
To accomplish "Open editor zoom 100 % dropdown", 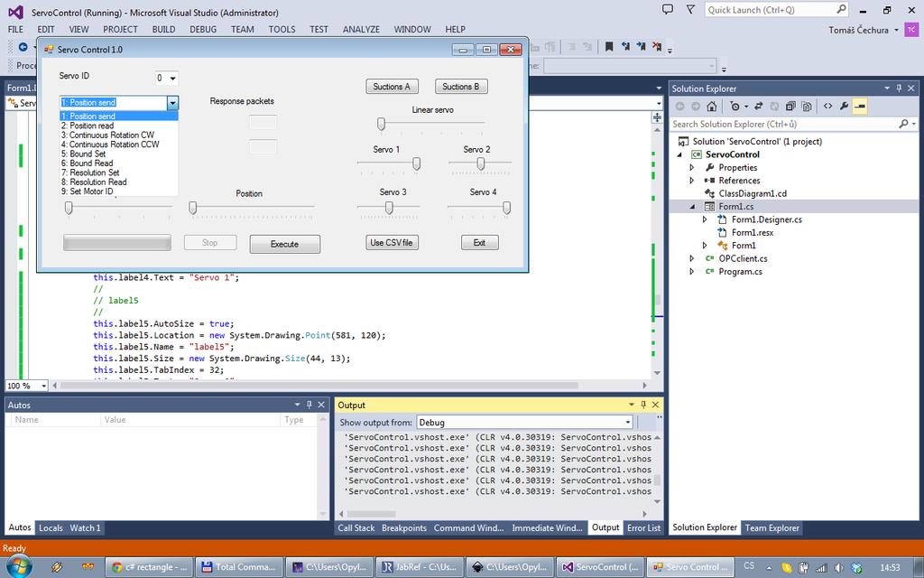I will [43, 386].
